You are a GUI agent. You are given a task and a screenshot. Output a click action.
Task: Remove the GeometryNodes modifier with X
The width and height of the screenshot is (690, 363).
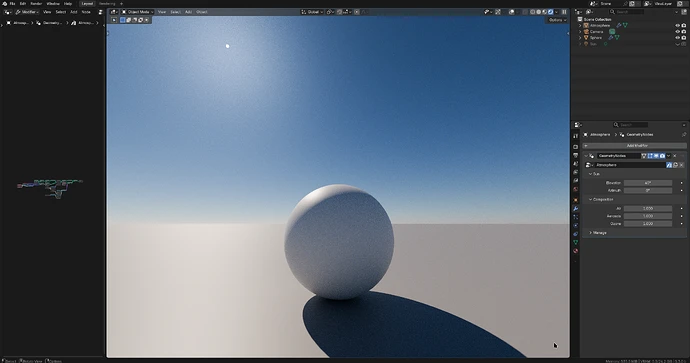click(x=675, y=156)
